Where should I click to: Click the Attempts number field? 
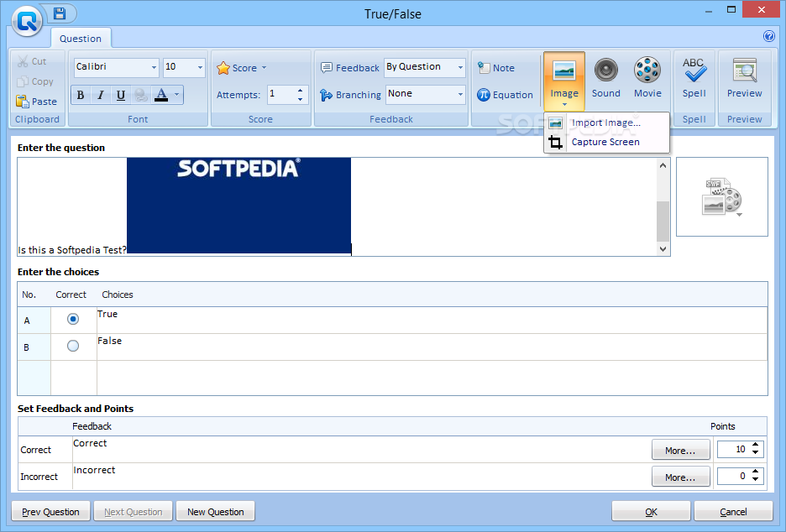coord(281,95)
